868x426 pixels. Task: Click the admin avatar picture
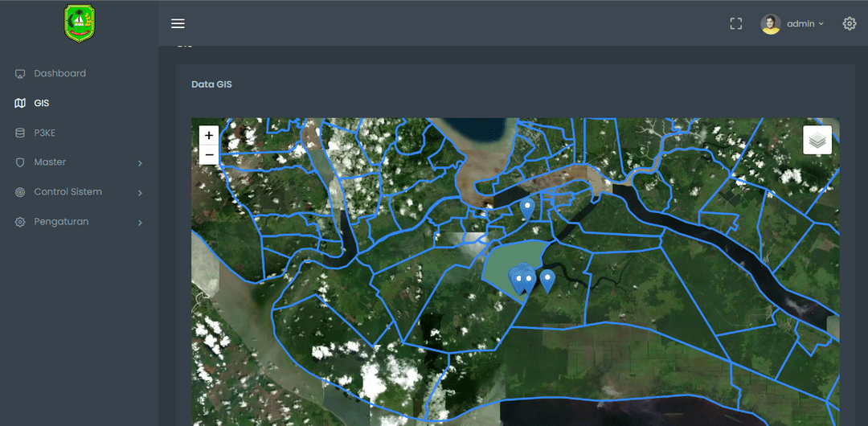tap(770, 23)
